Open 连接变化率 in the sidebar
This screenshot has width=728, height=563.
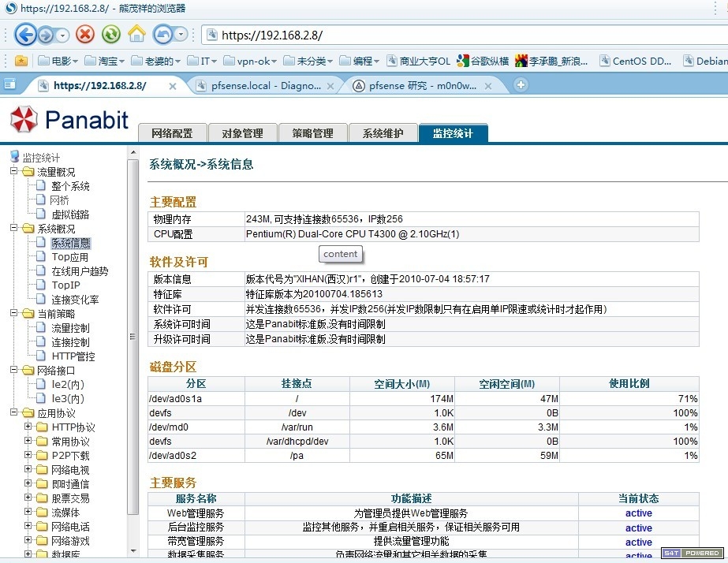coord(75,300)
